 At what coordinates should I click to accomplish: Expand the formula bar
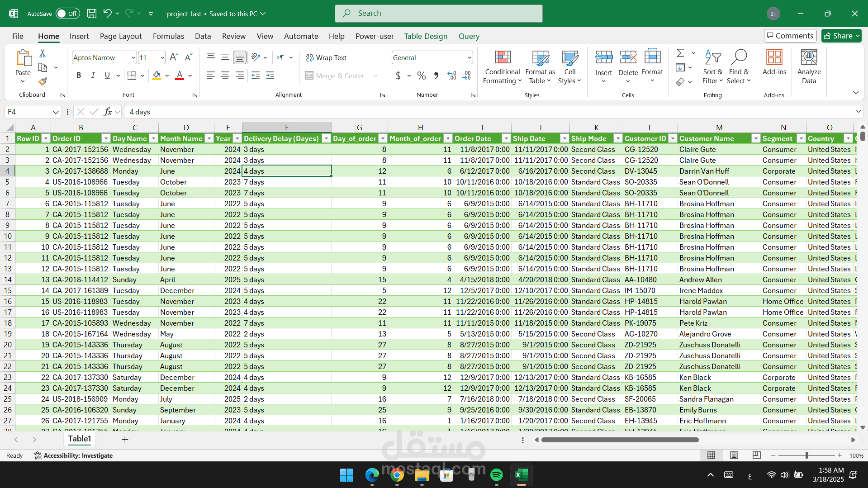pos(858,111)
